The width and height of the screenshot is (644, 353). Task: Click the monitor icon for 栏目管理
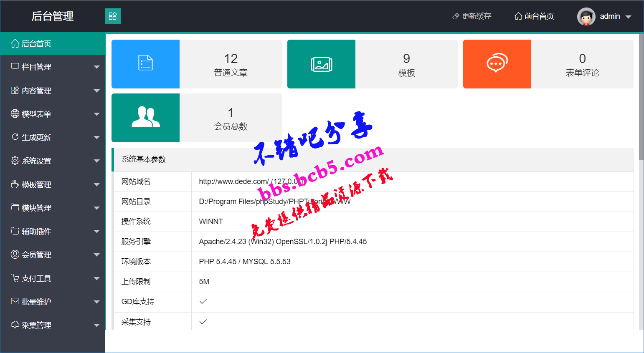[15, 67]
